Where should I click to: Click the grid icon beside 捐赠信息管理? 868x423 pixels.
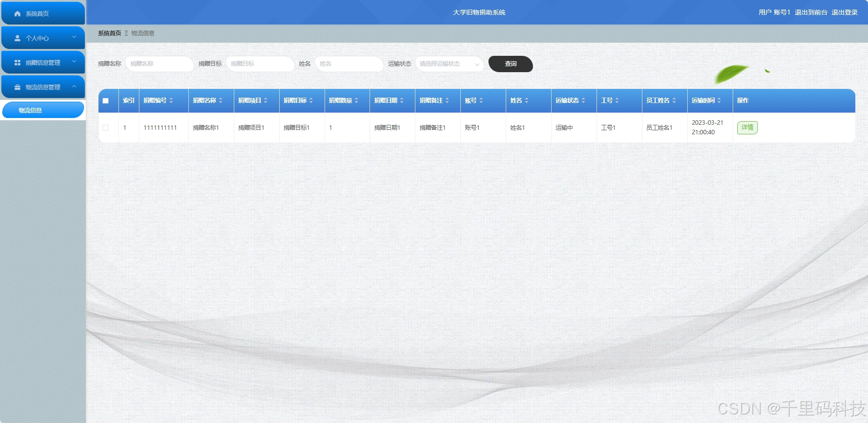click(x=17, y=63)
